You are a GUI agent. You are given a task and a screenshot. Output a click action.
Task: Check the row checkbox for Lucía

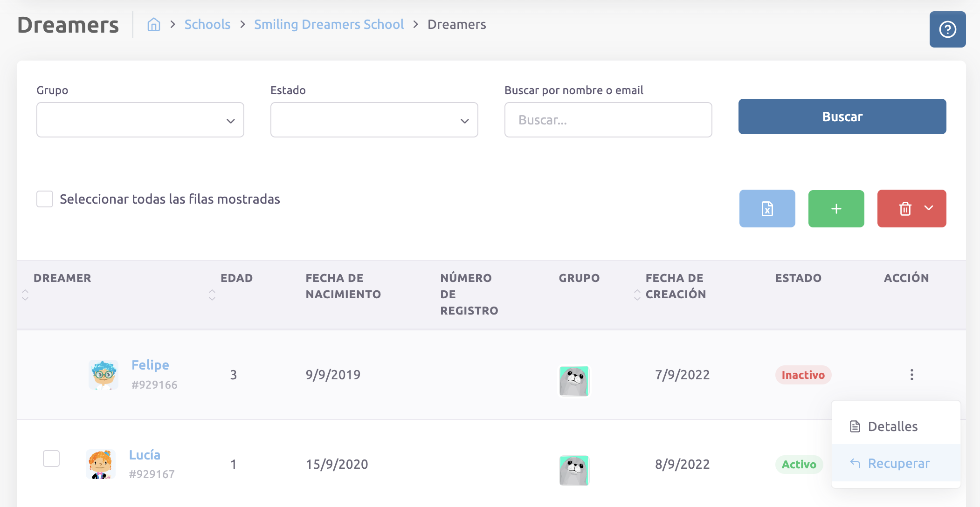click(x=51, y=458)
